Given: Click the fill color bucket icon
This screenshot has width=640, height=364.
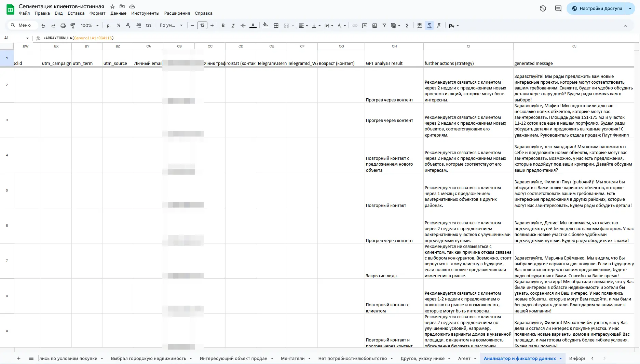Looking at the screenshot, I should (265, 25).
